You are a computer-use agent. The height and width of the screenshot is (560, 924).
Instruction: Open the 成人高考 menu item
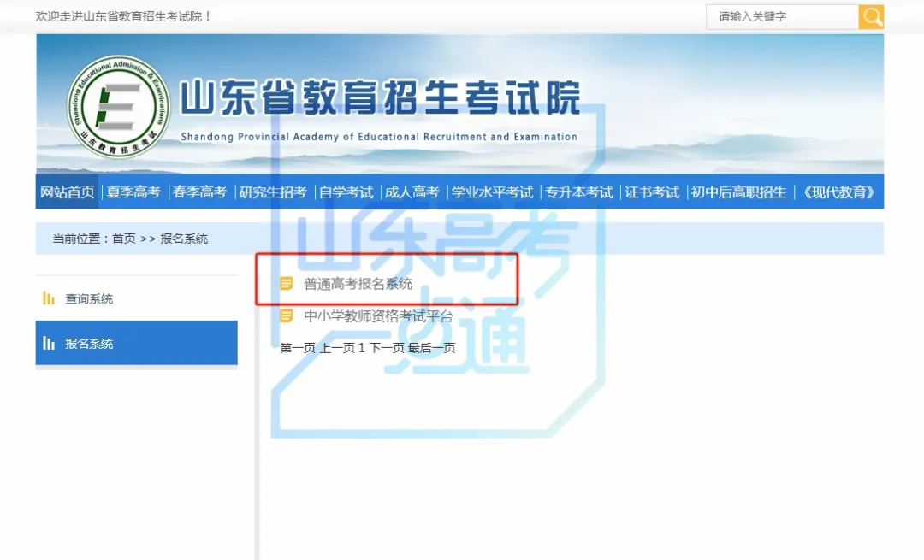tap(412, 192)
